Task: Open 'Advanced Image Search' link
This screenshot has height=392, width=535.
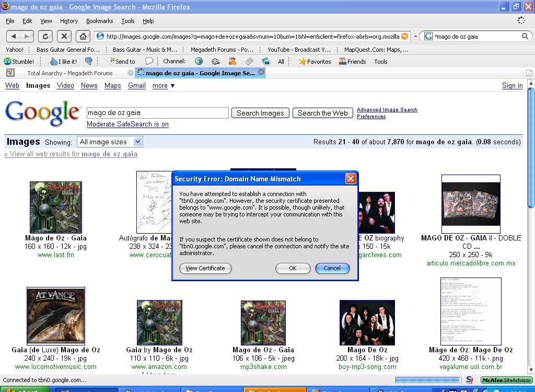Action: tap(387, 110)
